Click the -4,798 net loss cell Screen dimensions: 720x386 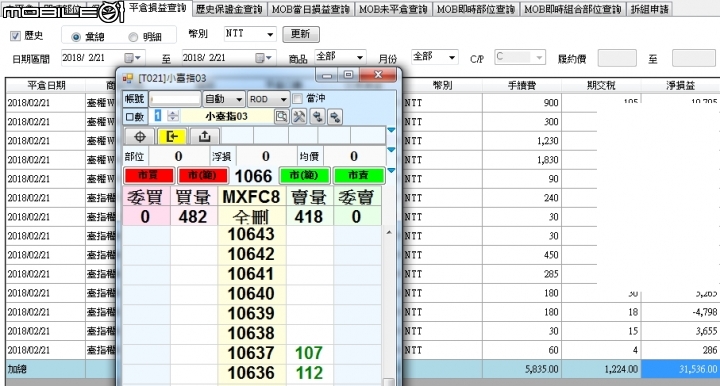[681, 312]
